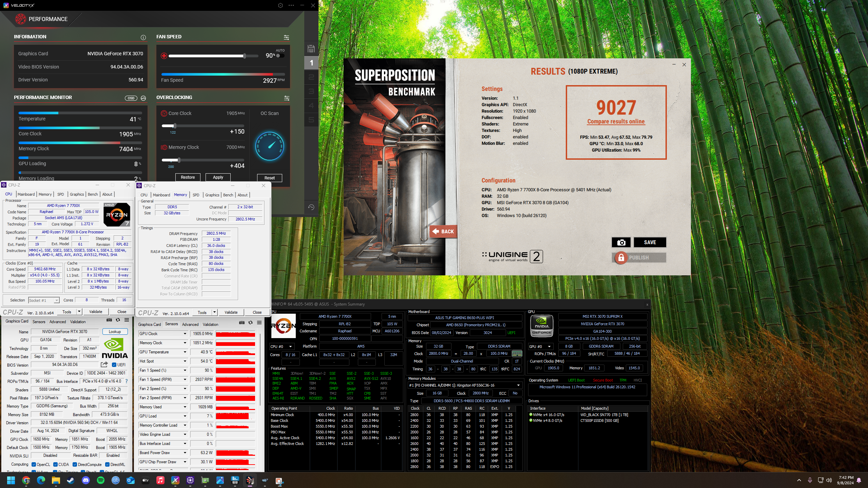Open the GPU #0 dropdown in HWiNFO

tap(541, 347)
